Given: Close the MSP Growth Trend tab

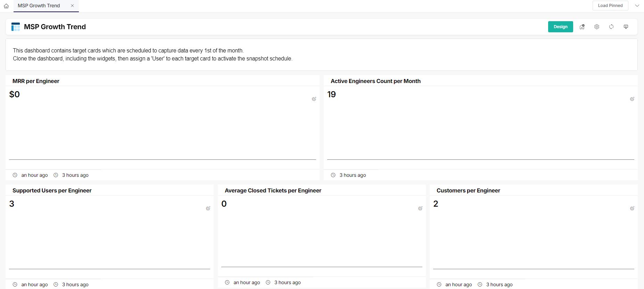Looking at the screenshot, I should pos(72,6).
